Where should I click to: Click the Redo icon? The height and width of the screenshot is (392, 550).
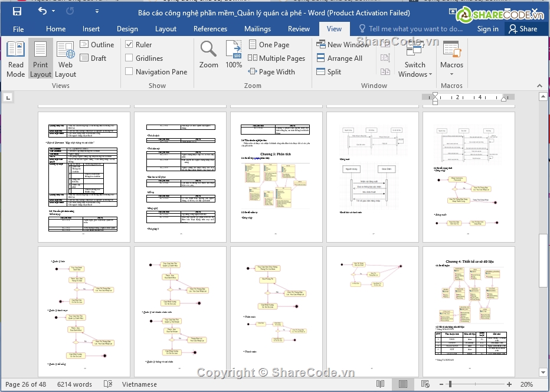pyautogui.click(x=70, y=12)
